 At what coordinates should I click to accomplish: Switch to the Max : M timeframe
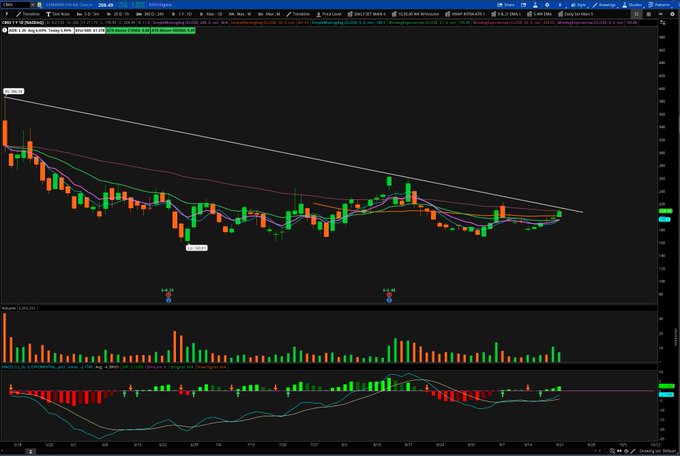[269, 14]
